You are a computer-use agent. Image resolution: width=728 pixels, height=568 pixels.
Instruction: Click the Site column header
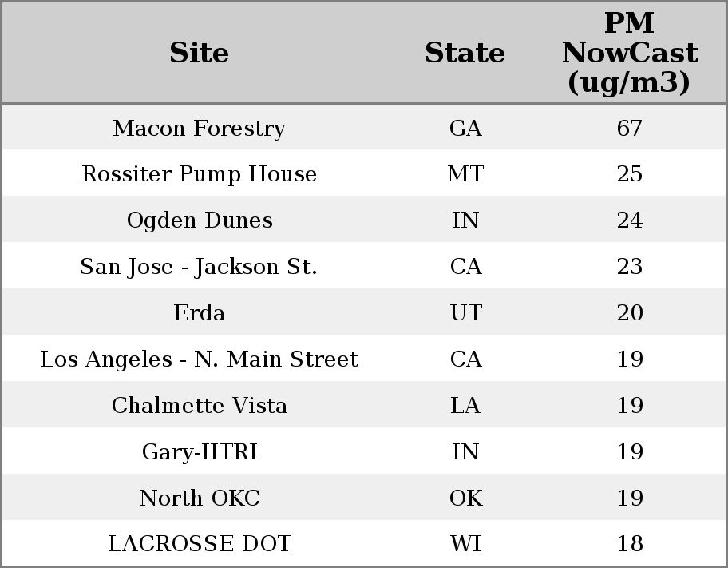click(x=199, y=53)
